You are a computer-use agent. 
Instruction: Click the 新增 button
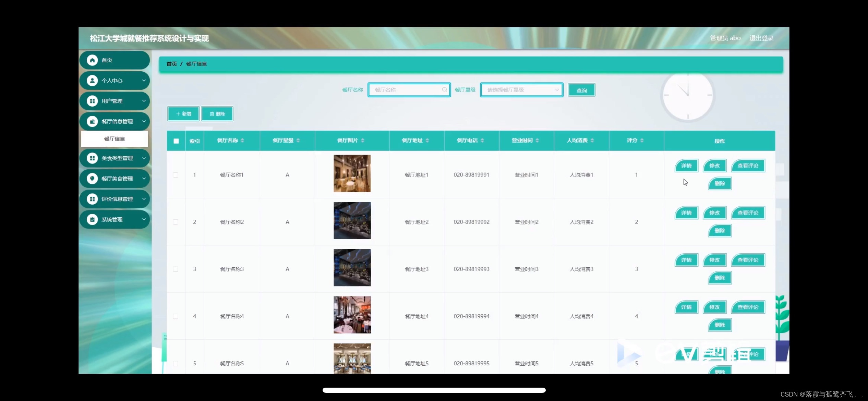(183, 113)
